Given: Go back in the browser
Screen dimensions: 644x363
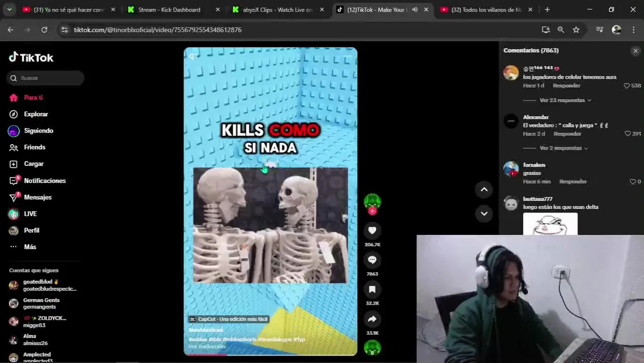Looking at the screenshot, I should pyautogui.click(x=11, y=30).
